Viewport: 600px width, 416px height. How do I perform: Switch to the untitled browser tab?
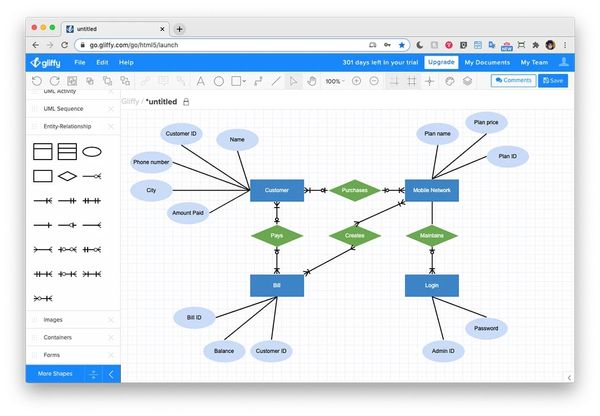115,29
